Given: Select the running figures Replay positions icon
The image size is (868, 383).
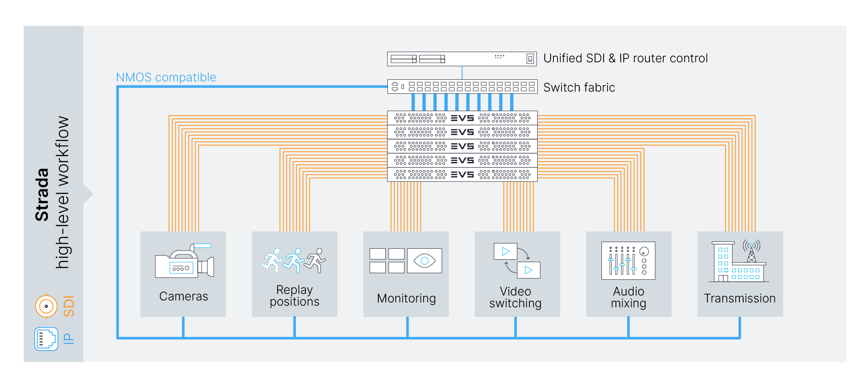Looking at the screenshot, I should tap(294, 260).
